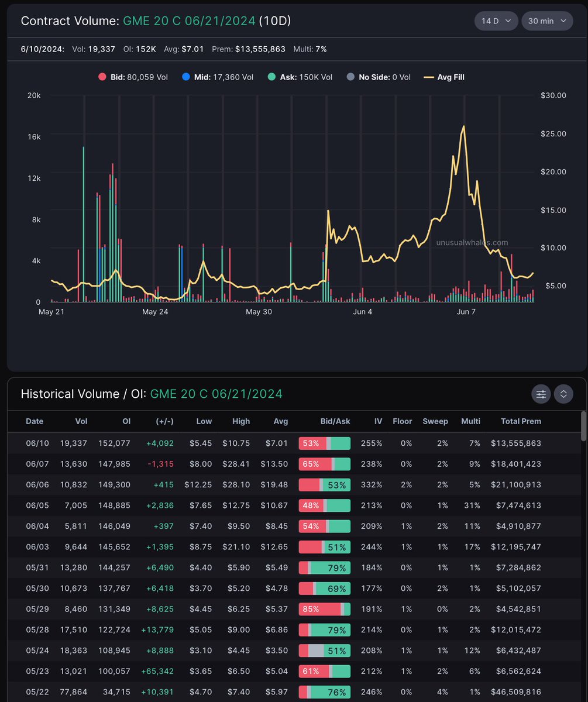Click the +65,342 OI change value
Image resolution: width=588 pixels, height=702 pixels.
tap(156, 672)
